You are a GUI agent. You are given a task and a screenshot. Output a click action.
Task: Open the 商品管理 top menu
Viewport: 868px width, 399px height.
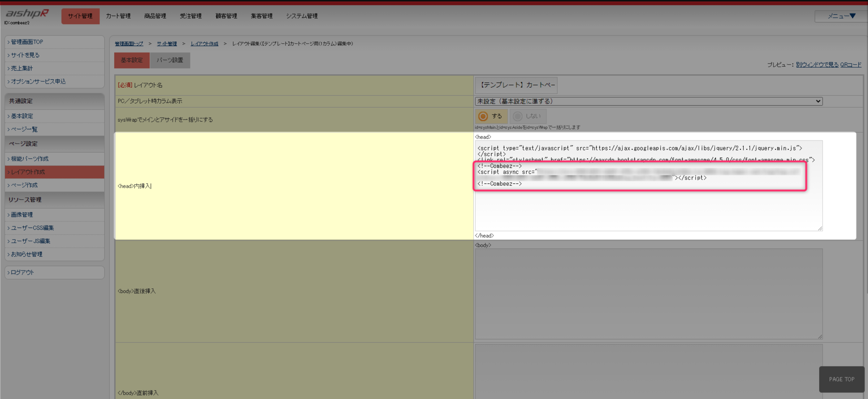155,16
